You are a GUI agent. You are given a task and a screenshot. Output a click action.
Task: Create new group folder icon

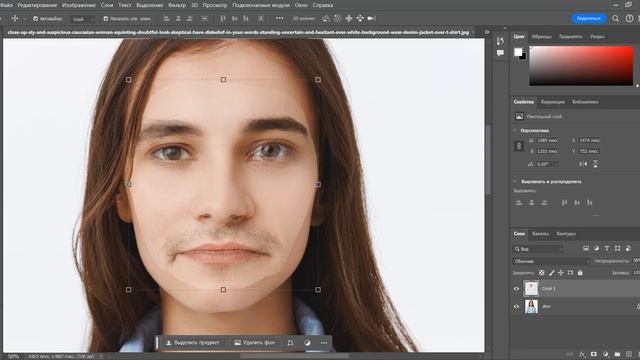(x=617, y=354)
